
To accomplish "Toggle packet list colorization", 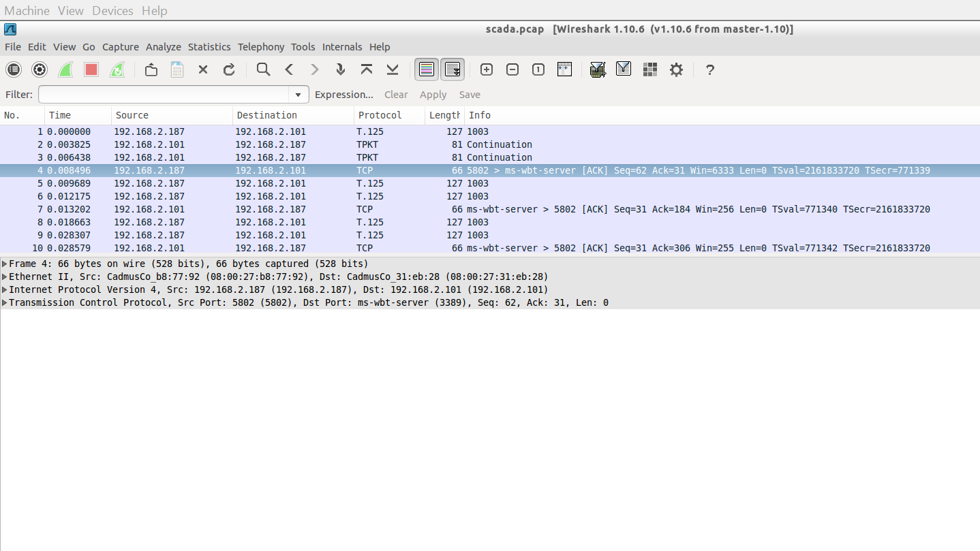I will pyautogui.click(x=427, y=69).
